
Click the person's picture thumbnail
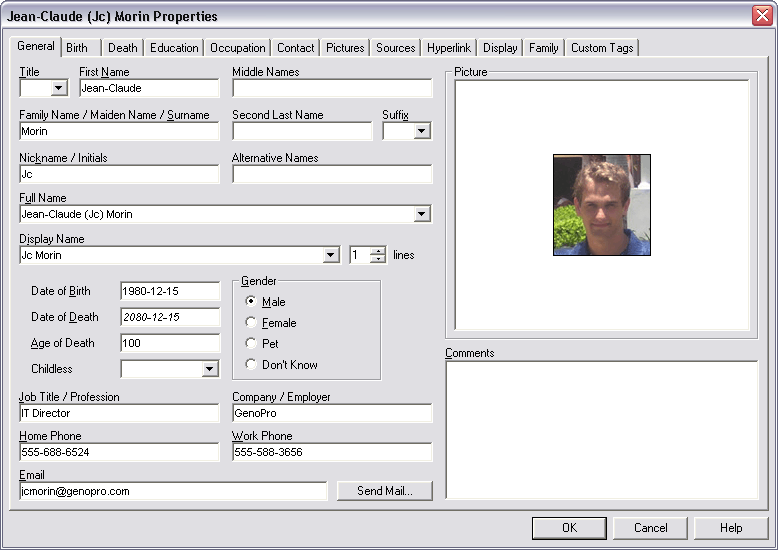tap(602, 205)
